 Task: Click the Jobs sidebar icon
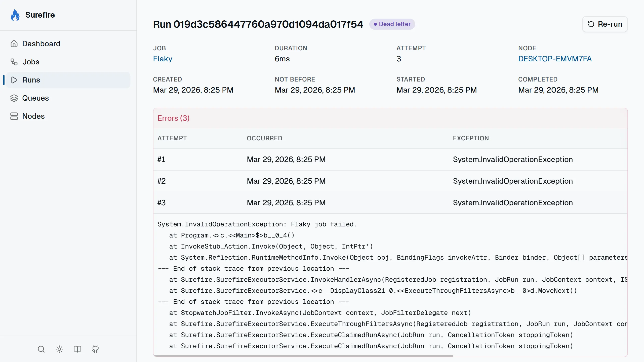(14, 62)
